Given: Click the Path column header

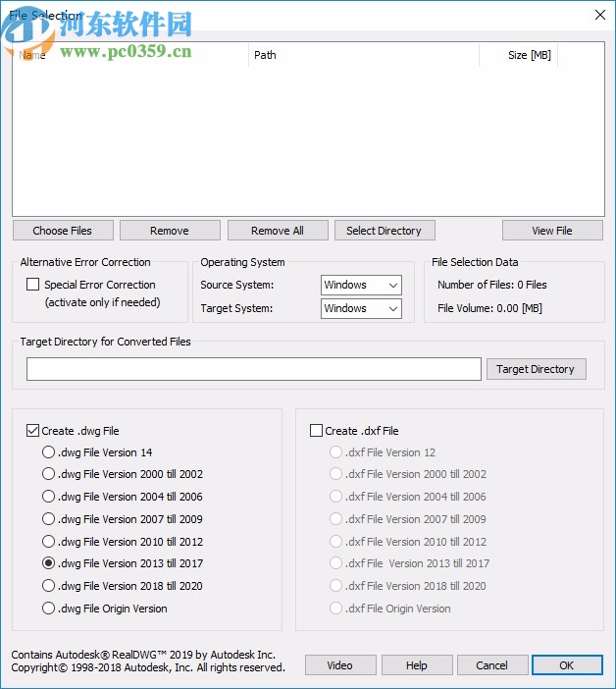Looking at the screenshot, I should pyautogui.click(x=364, y=55).
